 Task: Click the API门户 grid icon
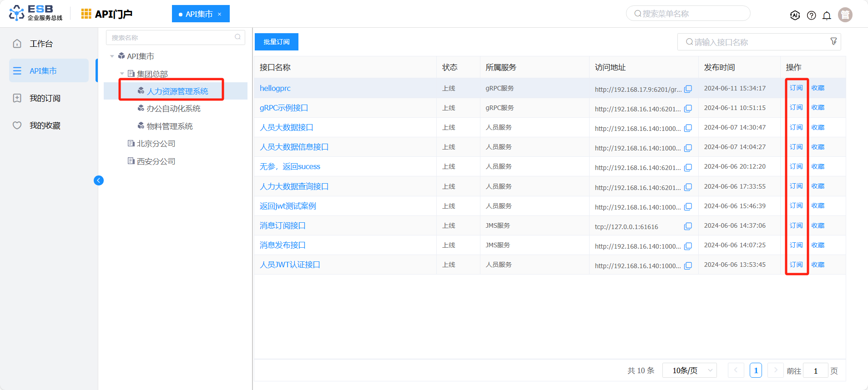86,14
